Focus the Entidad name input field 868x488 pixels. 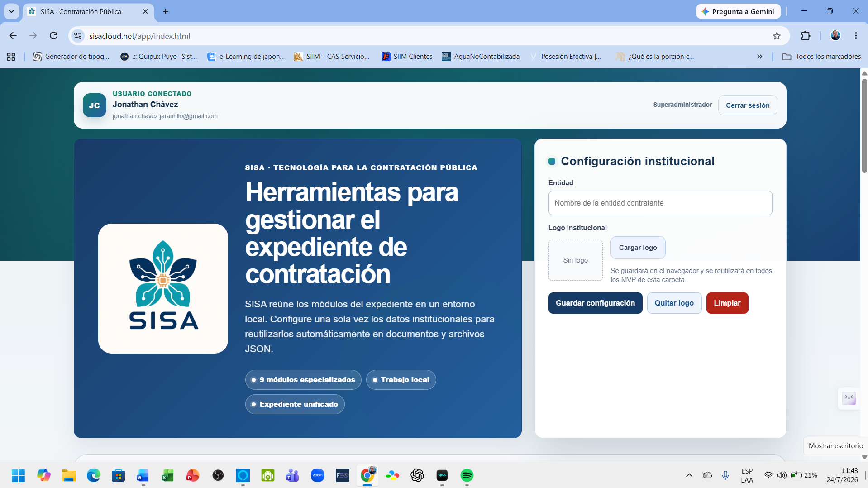[x=660, y=203]
